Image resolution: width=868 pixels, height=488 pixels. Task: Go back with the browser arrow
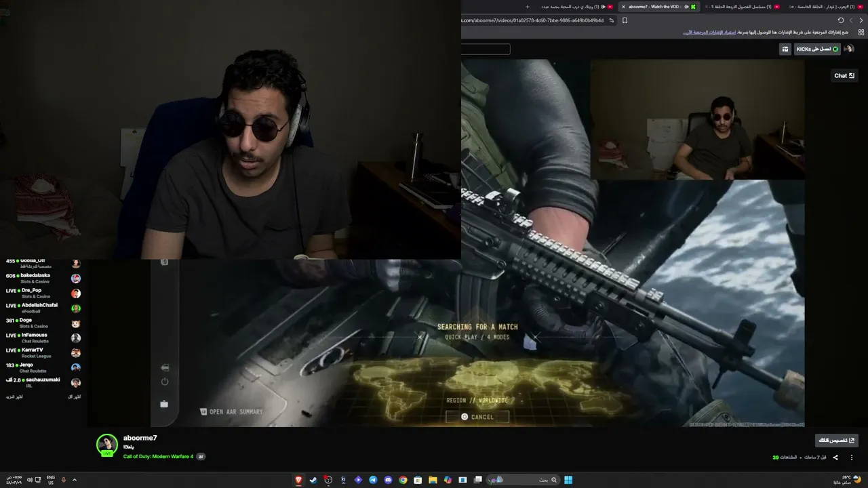861,20
